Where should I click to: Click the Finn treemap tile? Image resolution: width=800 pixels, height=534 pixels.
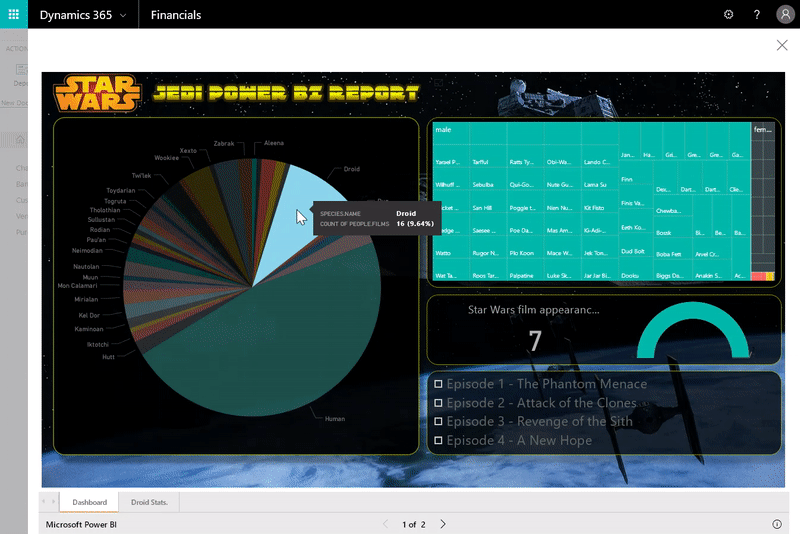[636, 174]
